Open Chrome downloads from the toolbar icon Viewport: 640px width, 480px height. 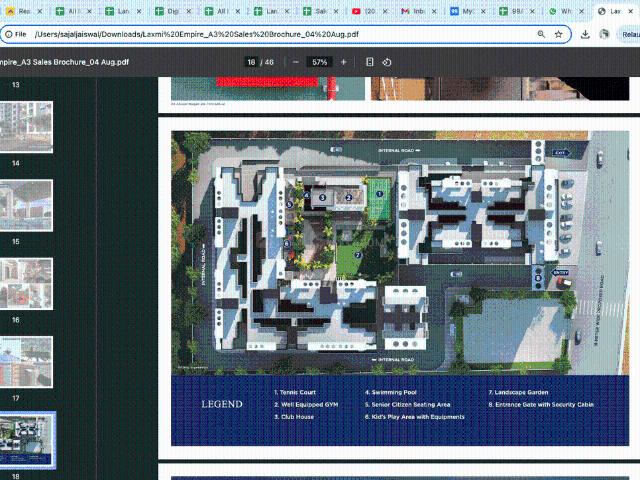pyautogui.click(x=585, y=33)
